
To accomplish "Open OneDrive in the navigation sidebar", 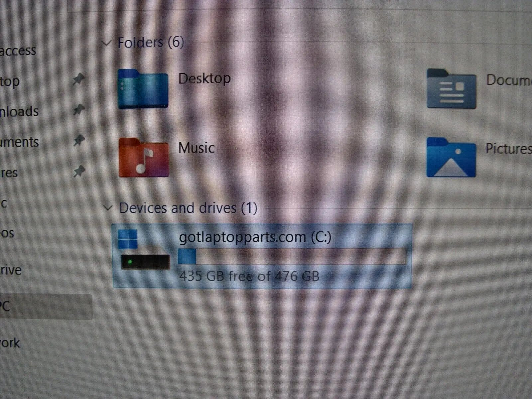I will [11, 270].
